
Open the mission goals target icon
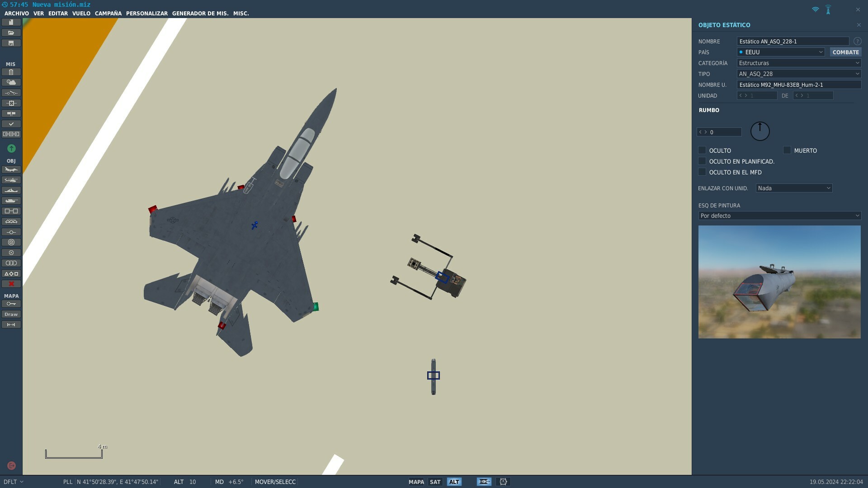pos(11,103)
